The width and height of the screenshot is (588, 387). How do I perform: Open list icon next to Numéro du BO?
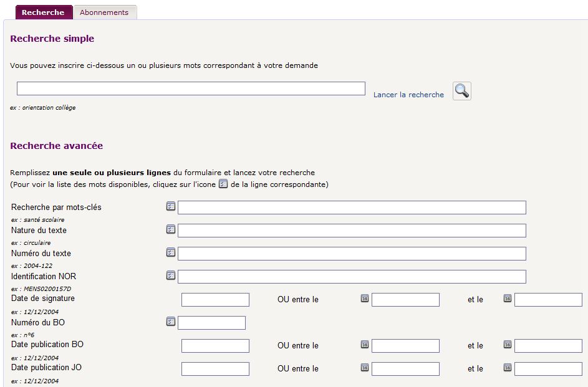[x=171, y=322]
